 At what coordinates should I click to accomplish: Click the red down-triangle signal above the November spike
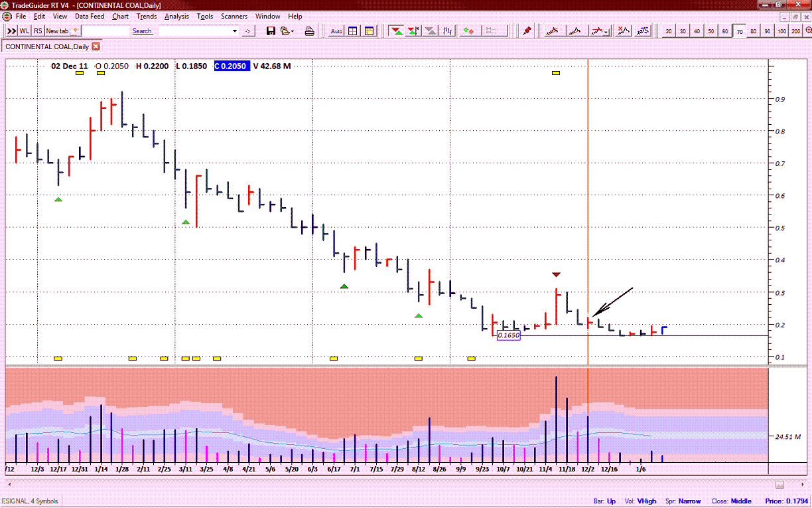pos(557,274)
